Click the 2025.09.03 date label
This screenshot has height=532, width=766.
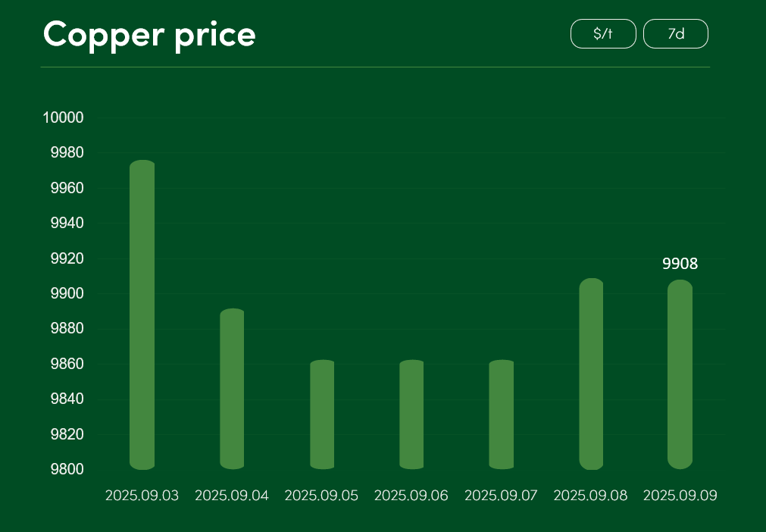tap(142, 496)
